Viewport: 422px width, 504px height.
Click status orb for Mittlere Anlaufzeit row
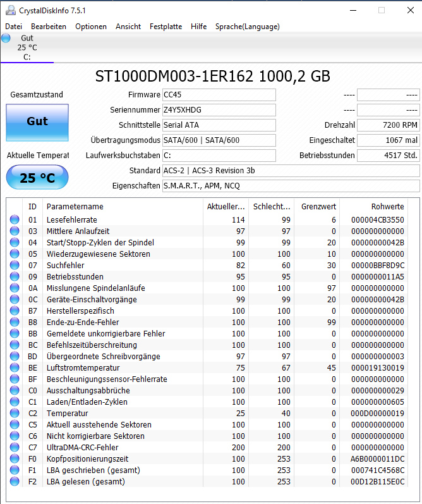15,231
